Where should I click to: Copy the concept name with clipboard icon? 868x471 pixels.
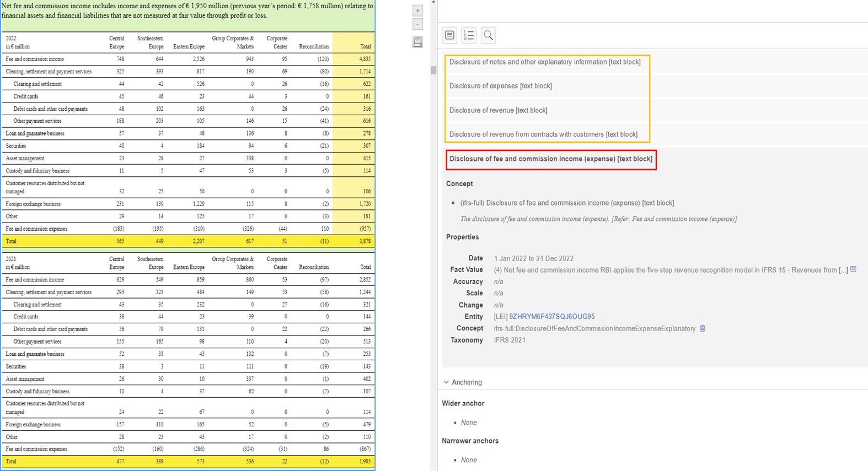pos(703,328)
